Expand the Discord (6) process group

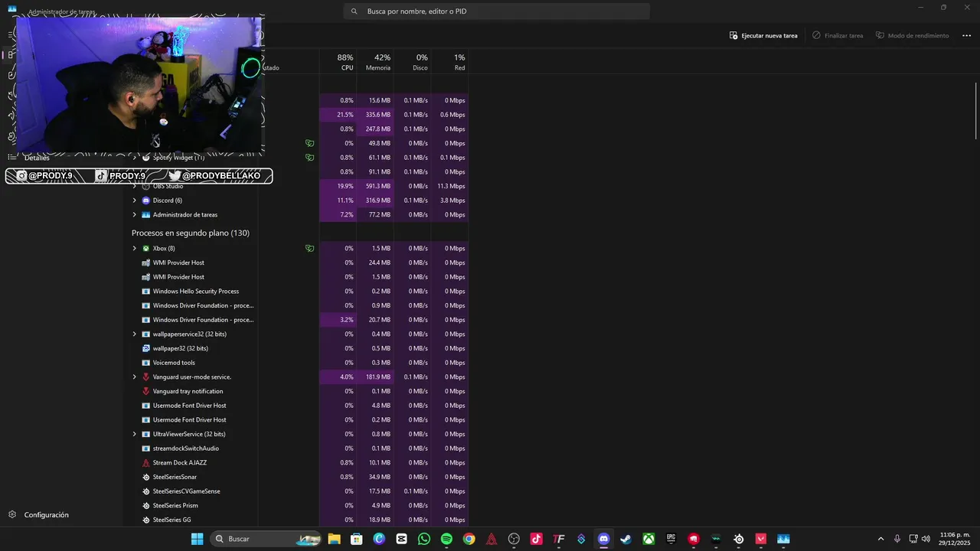135,201
